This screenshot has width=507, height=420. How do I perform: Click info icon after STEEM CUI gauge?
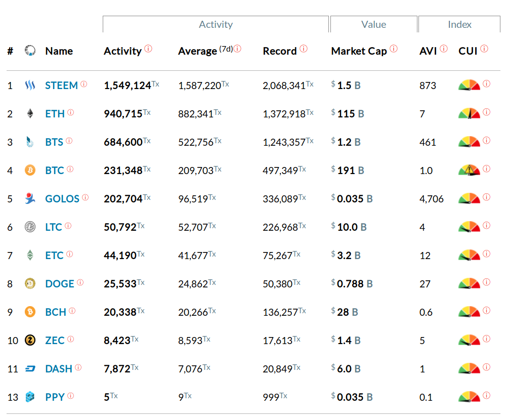point(487,83)
